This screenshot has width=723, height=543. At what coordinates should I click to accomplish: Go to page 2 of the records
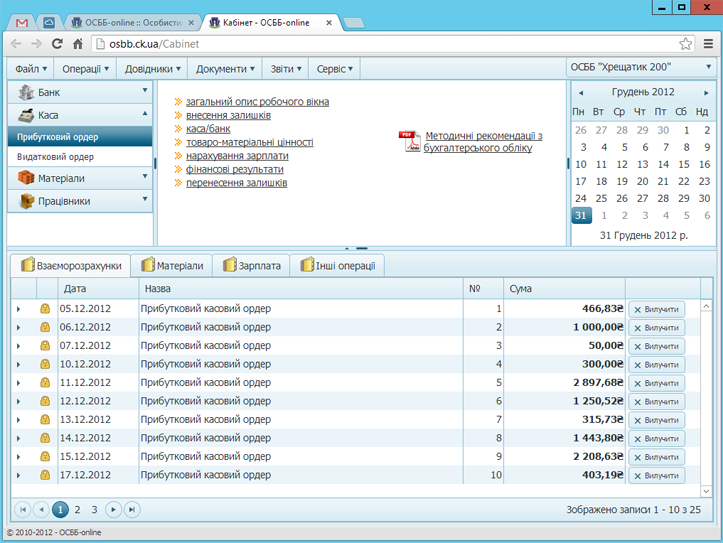pyautogui.click(x=78, y=509)
